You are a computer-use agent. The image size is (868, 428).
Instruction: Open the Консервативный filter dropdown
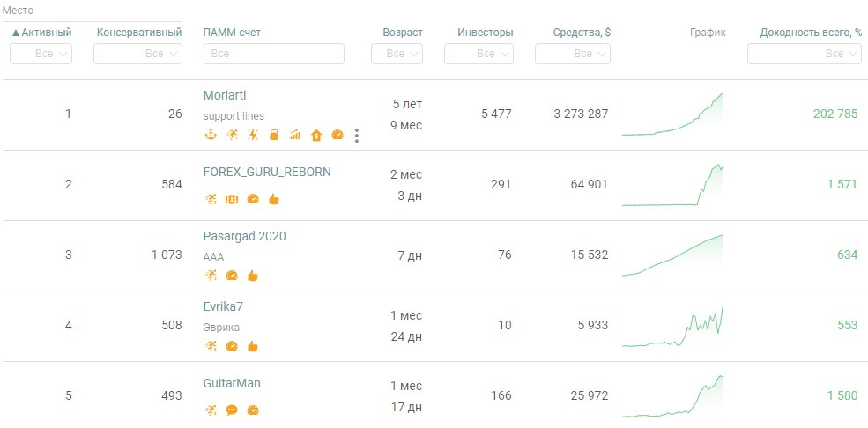[137, 54]
